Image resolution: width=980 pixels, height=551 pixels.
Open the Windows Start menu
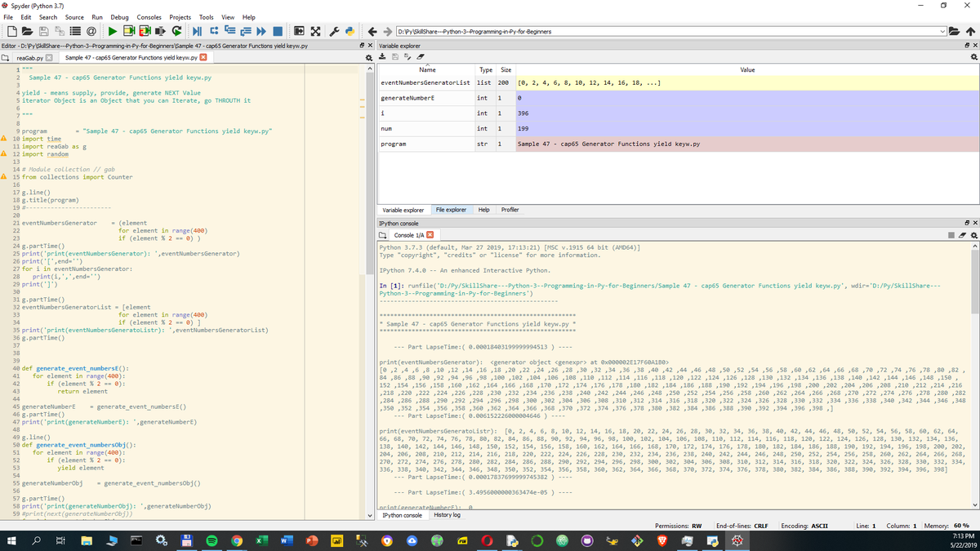[13, 541]
